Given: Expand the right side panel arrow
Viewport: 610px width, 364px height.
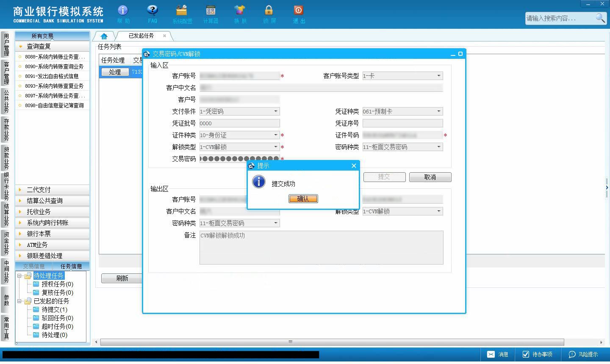Looking at the screenshot, I should pos(607,187).
